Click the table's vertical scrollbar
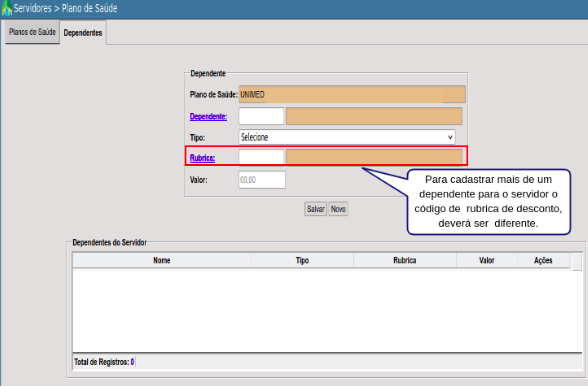588x387 pixels. click(577, 262)
